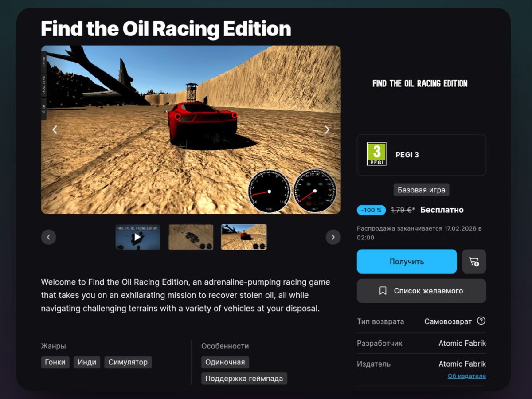The width and height of the screenshot is (532, 399).
Task: Add game to cart via cart icon
Action: [474, 262]
